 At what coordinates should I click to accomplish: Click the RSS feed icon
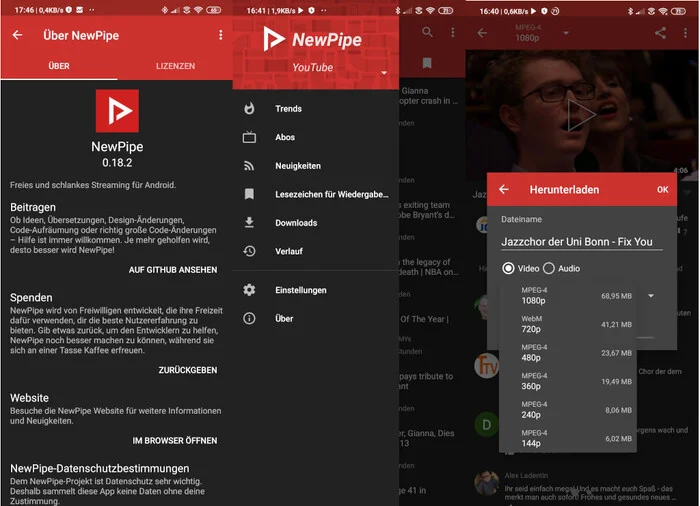click(249, 166)
